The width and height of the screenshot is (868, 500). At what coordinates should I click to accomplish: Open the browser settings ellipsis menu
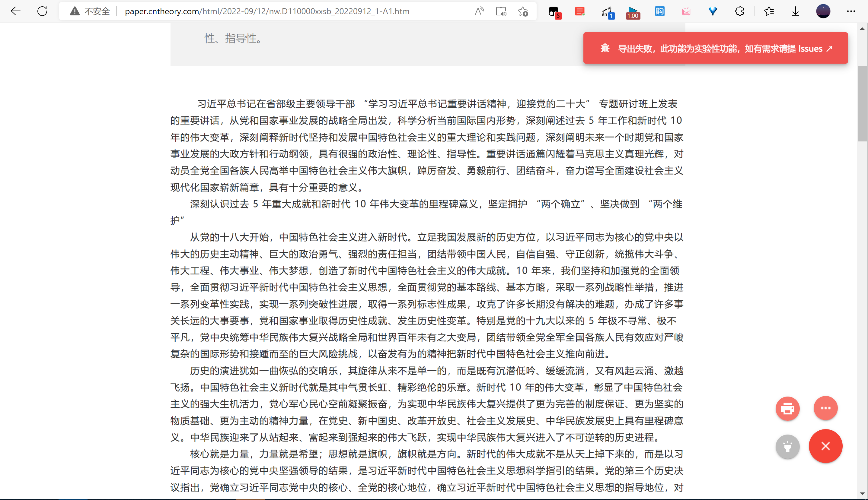coord(851,11)
